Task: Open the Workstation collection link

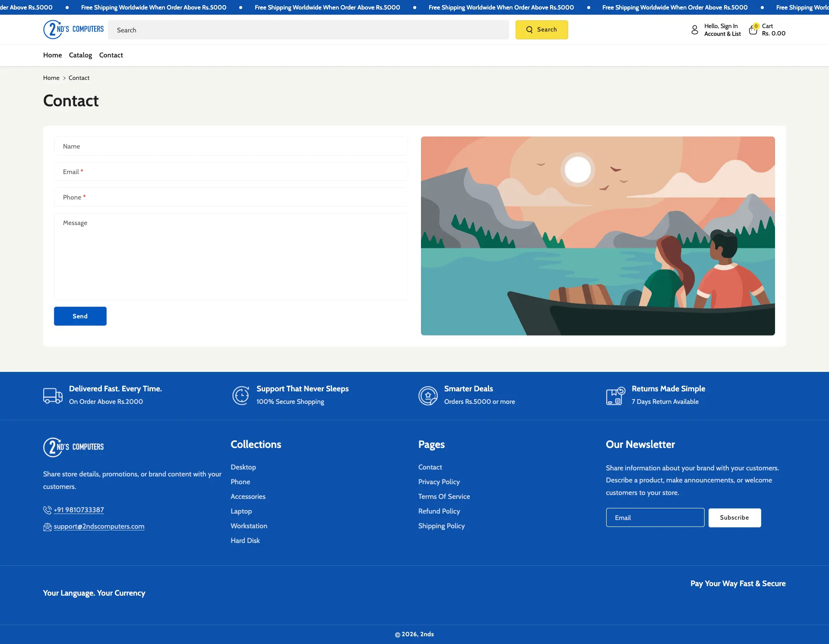Action: [249, 526]
